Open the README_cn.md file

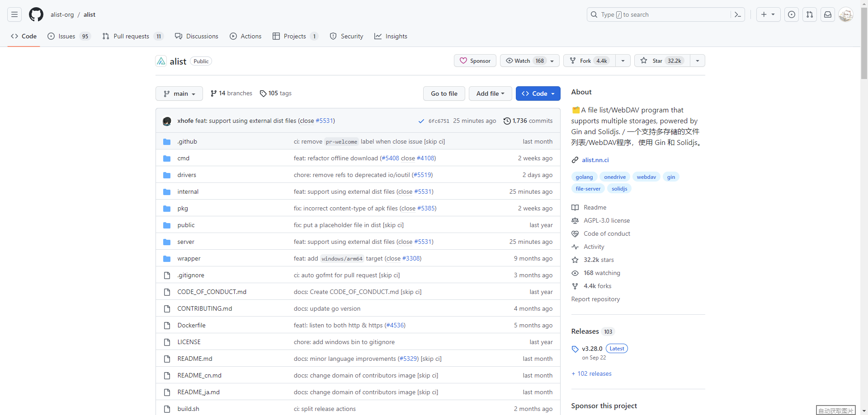click(199, 375)
